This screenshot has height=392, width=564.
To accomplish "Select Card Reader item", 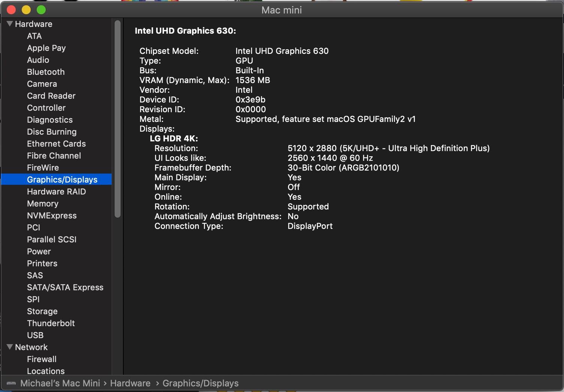I will click(x=51, y=96).
